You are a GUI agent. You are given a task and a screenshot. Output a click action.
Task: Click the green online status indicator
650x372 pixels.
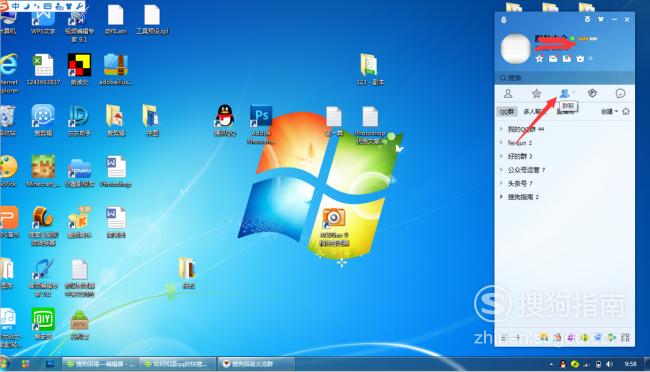(572, 39)
